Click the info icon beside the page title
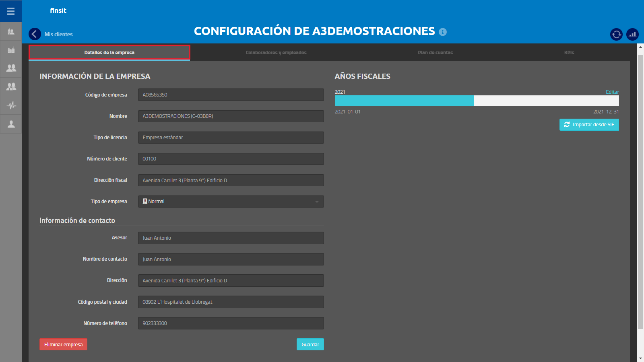Image resolution: width=644 pixels, height=362 pixels. pyautogui.click(x=443, y=32)
